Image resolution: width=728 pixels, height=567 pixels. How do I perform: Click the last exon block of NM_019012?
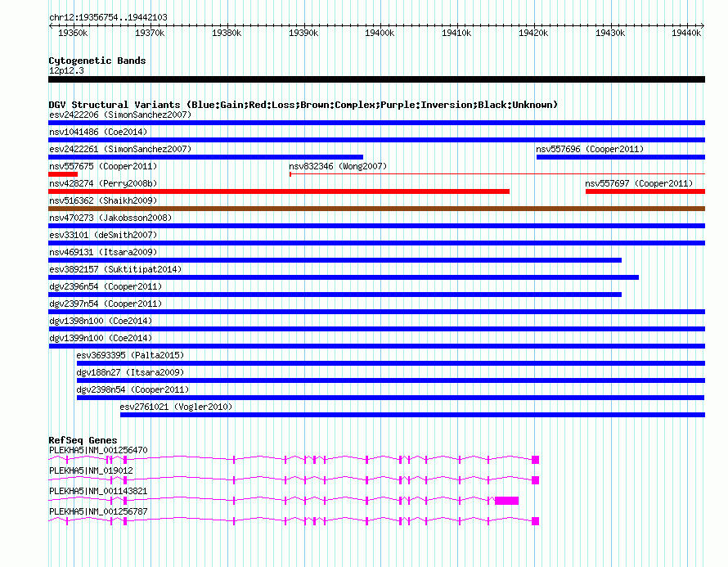(x=535, y=480)
